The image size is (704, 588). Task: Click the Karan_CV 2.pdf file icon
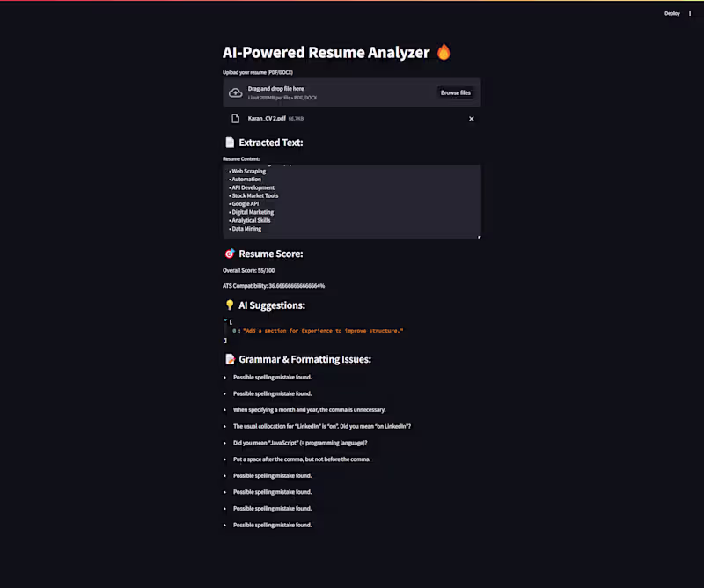pyautogui.click(x=235, y=118)
